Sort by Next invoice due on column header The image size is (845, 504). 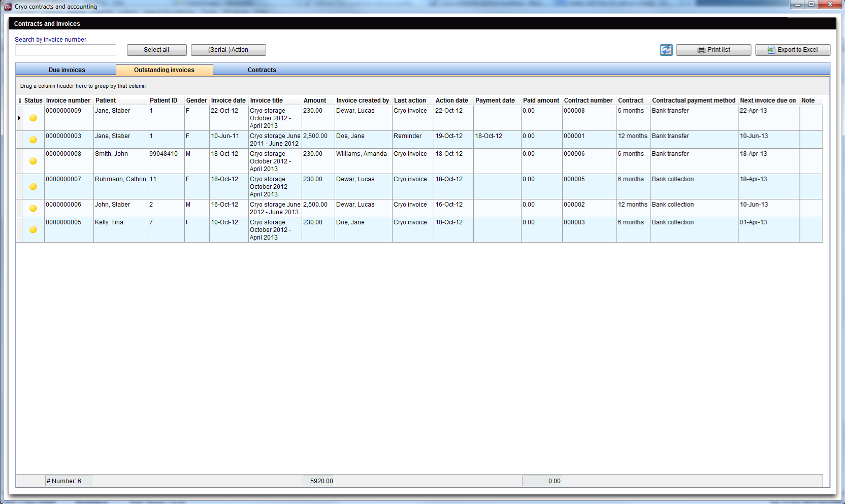[768, 100]
